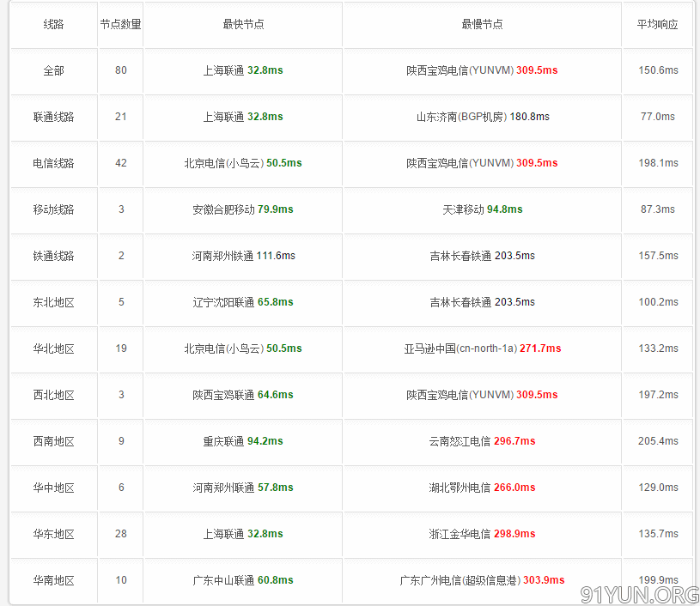Click node count 19 in 华北地区 row
This screenshot has width=700, height=606.
[x=121, y=348]
